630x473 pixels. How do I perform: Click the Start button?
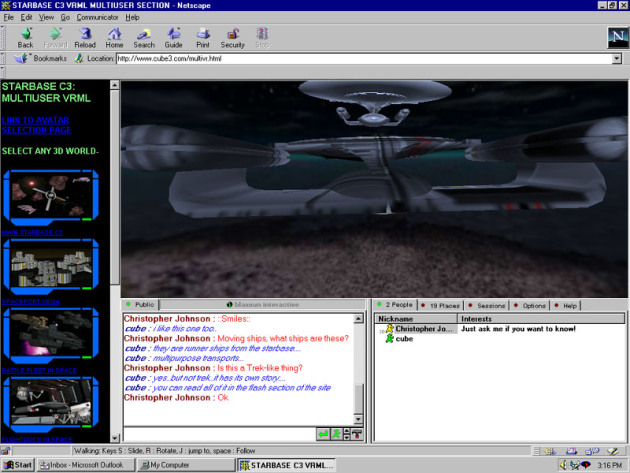(x=18, y=465)
